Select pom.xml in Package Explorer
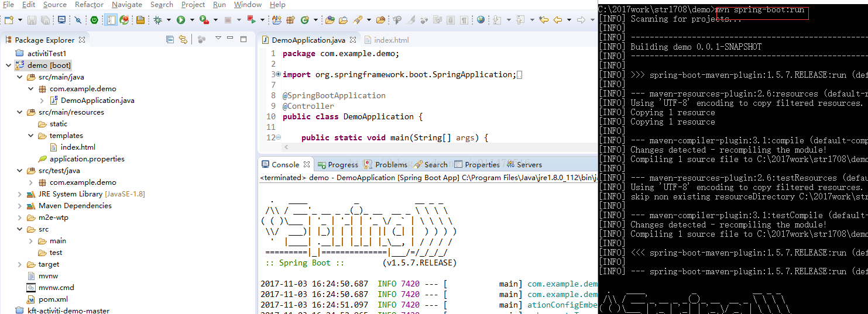Screen dimensions: 868x314 tap(53, 299)
